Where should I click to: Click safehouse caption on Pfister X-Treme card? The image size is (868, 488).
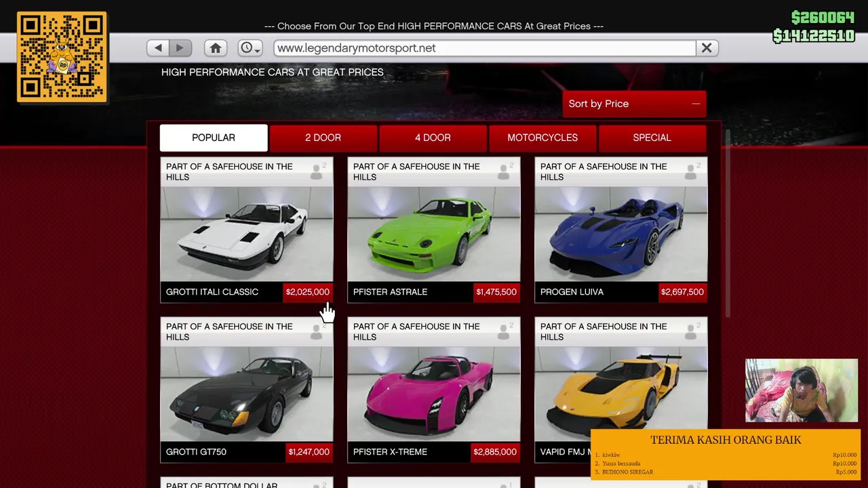[x=416, y=331]
